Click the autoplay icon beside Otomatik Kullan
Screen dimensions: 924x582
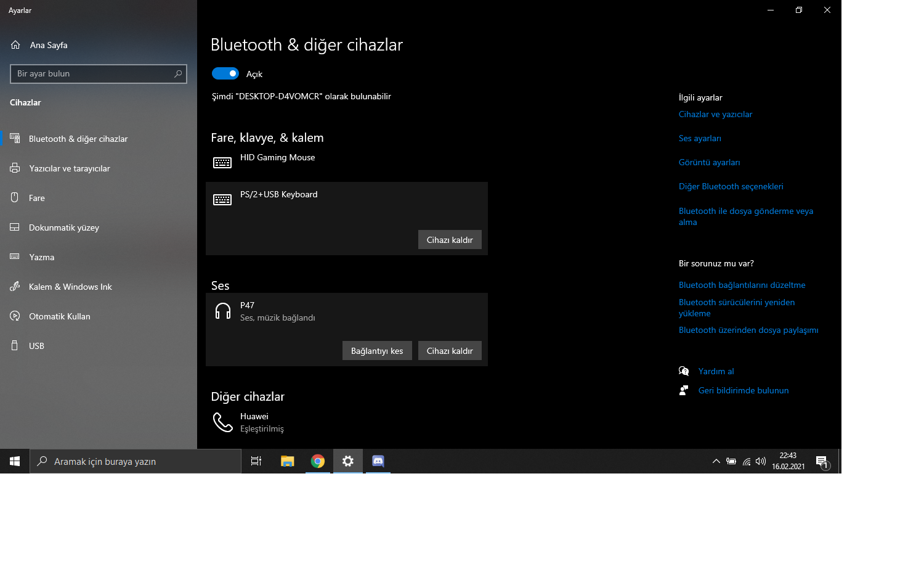(x=15, y=316)
